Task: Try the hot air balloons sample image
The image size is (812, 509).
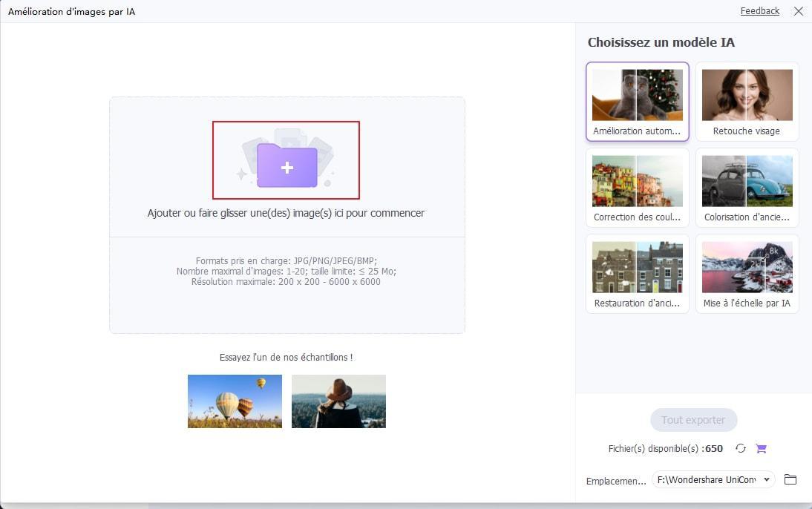Action: [235, 401]
